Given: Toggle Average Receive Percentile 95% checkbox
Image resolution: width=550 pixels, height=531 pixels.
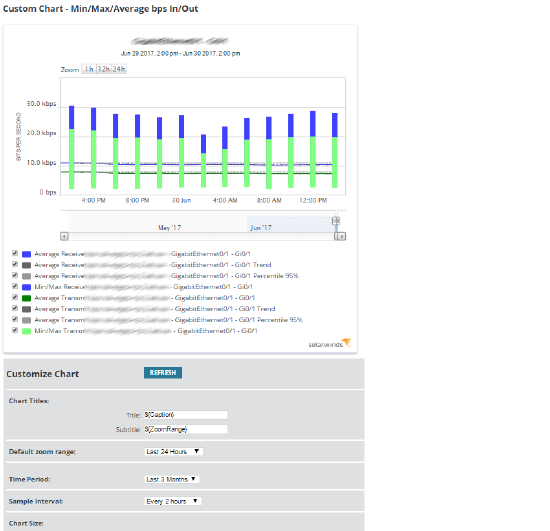Looking at the screenshot, I should (x=15, y=275).
